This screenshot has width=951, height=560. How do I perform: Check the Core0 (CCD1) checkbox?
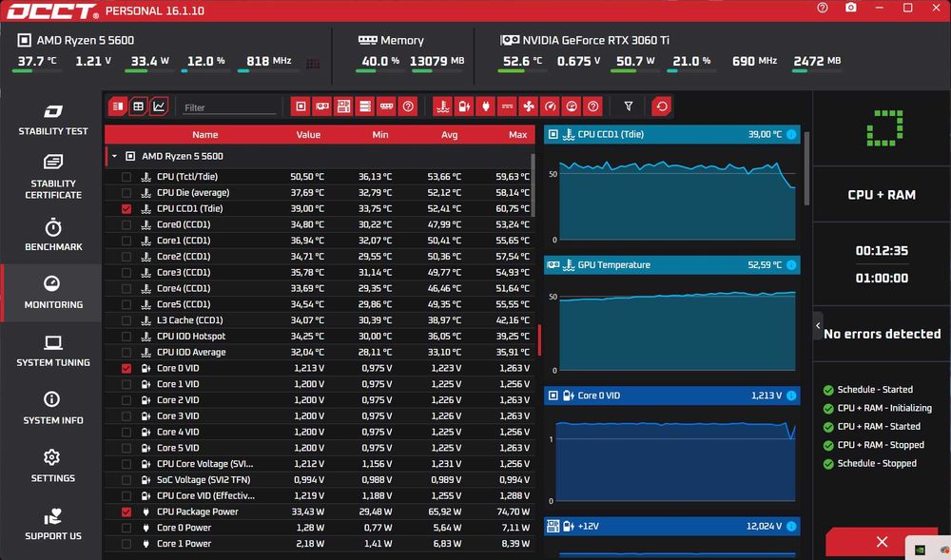click(x=126, y=224)
